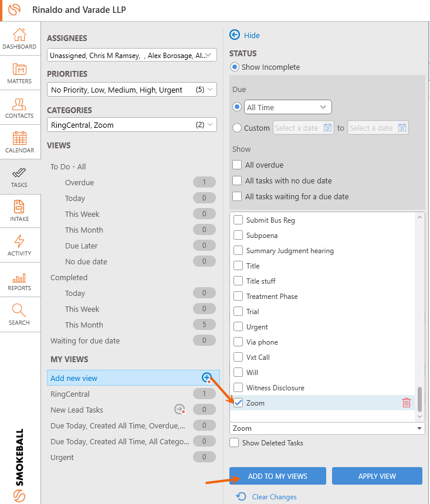
Task: Check the Treatment Phase checkbox
Action: 238,296
